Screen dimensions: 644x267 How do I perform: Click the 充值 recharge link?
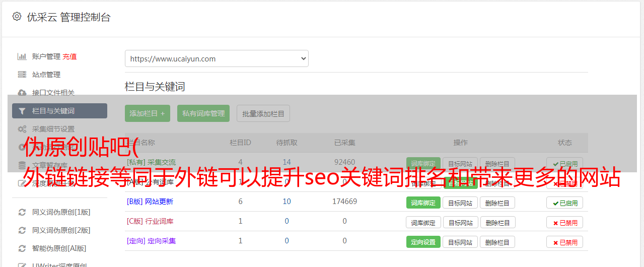tap(69, 56)
